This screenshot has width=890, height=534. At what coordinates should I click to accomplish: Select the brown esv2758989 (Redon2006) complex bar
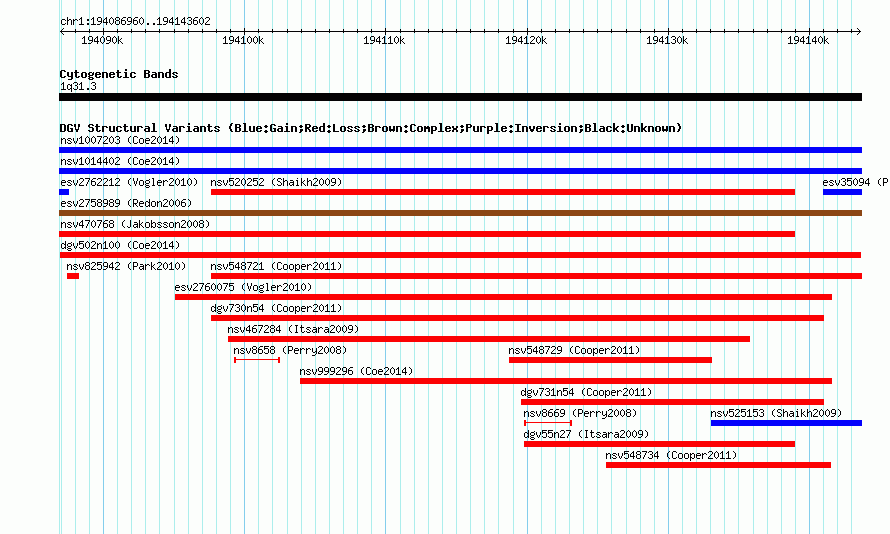460,213
